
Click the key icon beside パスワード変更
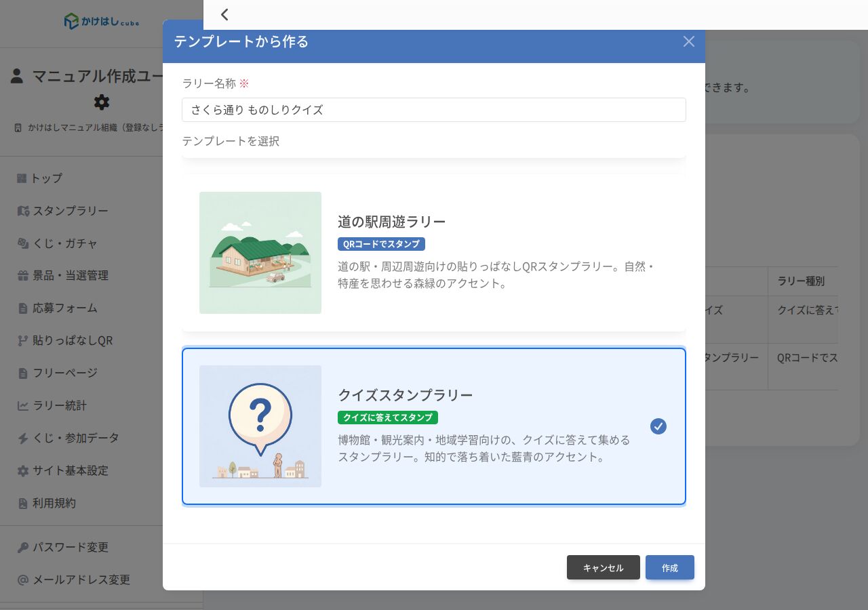point(22,548)
